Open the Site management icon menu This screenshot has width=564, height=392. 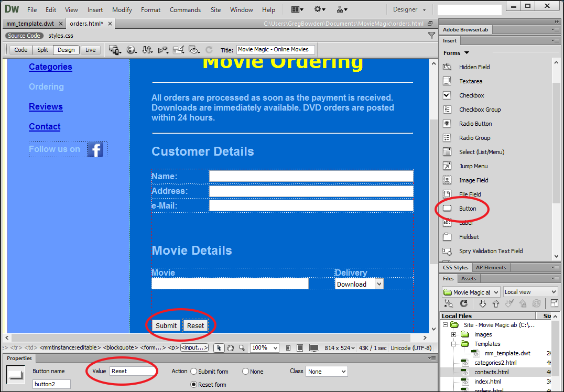(342, 9)
